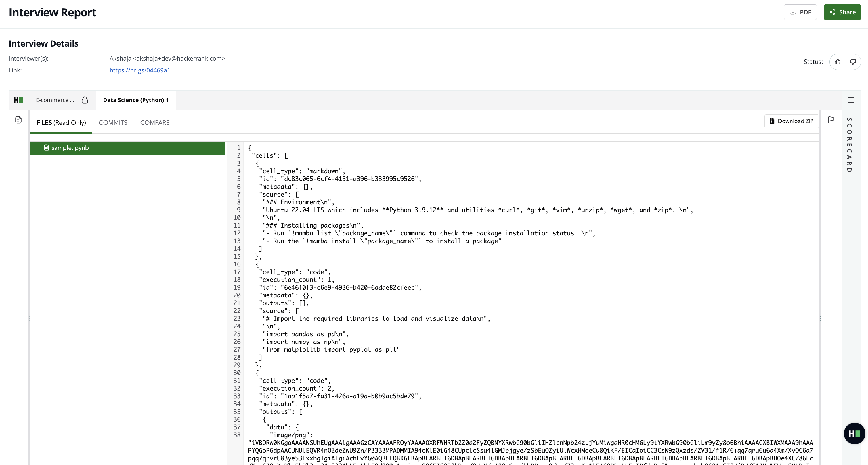Click the HackerRank logo in the question tab bar
This screenshot has height=465, width=868.
coord(18,100)
